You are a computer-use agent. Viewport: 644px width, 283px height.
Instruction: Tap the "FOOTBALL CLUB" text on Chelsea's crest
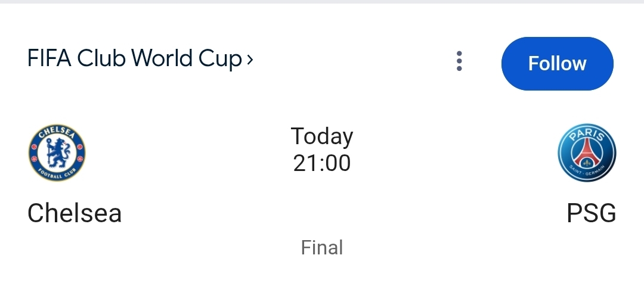(57, 175)
